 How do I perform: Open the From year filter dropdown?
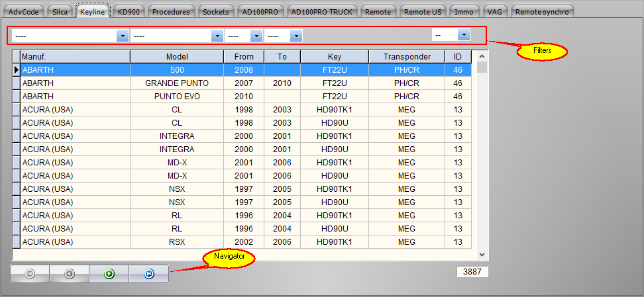point(256,36)
